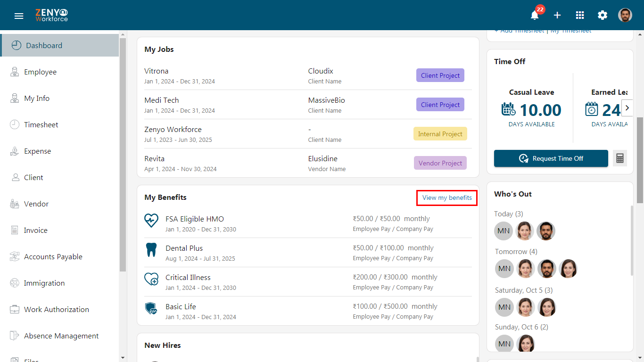Click the MN avatar under Today
The image size is (644, 362).
coord(504,231)
